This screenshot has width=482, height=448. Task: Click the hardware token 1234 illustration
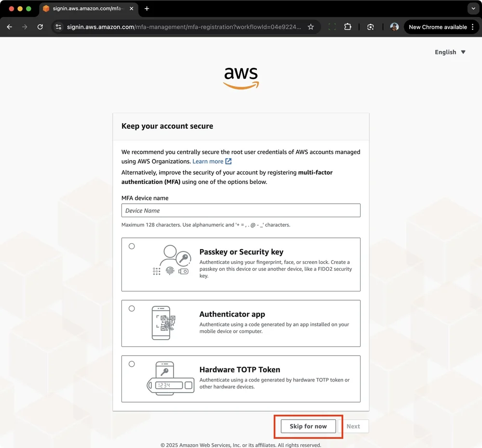[x=171, y=379]
